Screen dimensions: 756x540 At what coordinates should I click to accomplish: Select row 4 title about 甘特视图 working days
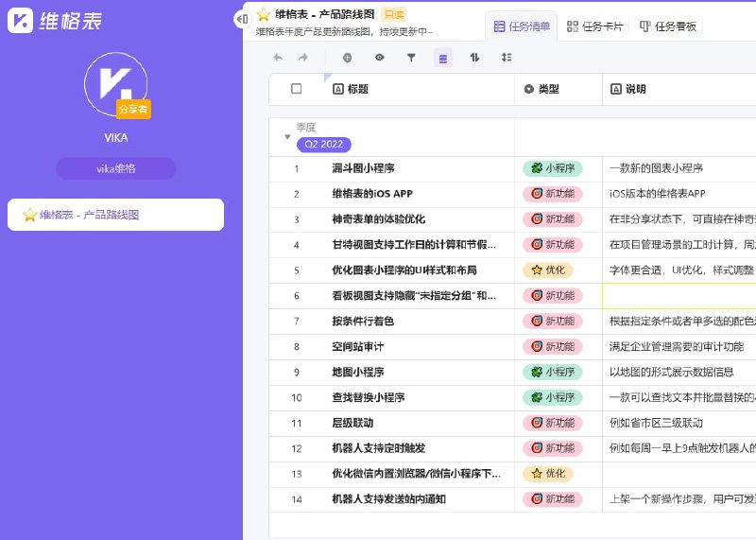tap(414, 245)
